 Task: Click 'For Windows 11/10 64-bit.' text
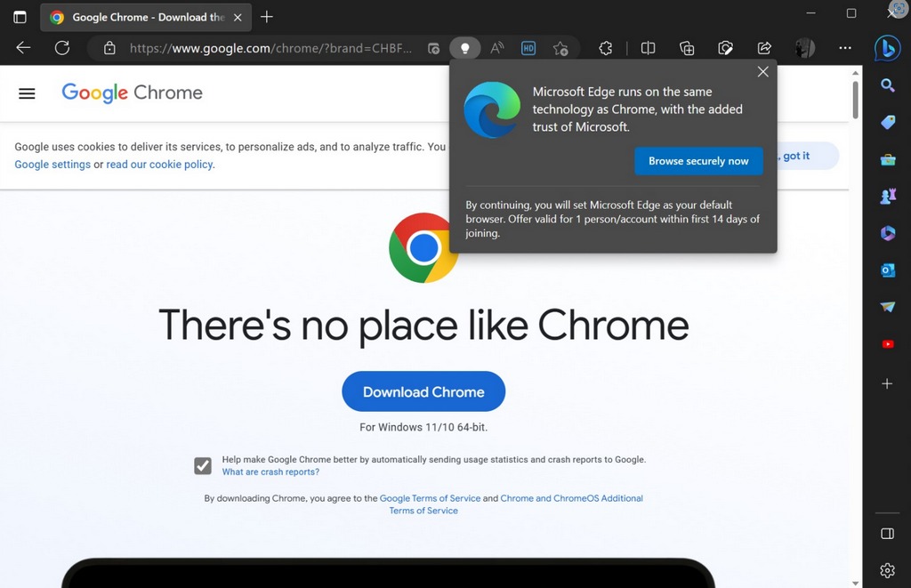[423, 427]
